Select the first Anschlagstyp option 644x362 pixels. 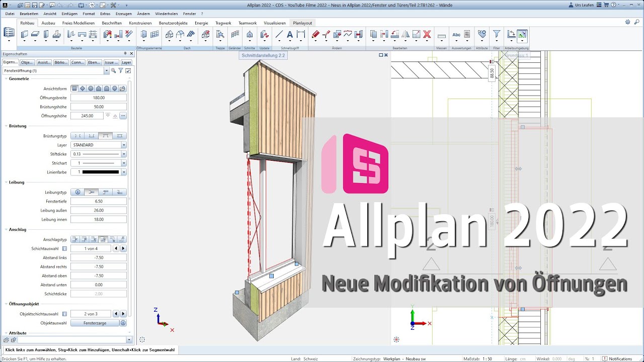[75, 239]
